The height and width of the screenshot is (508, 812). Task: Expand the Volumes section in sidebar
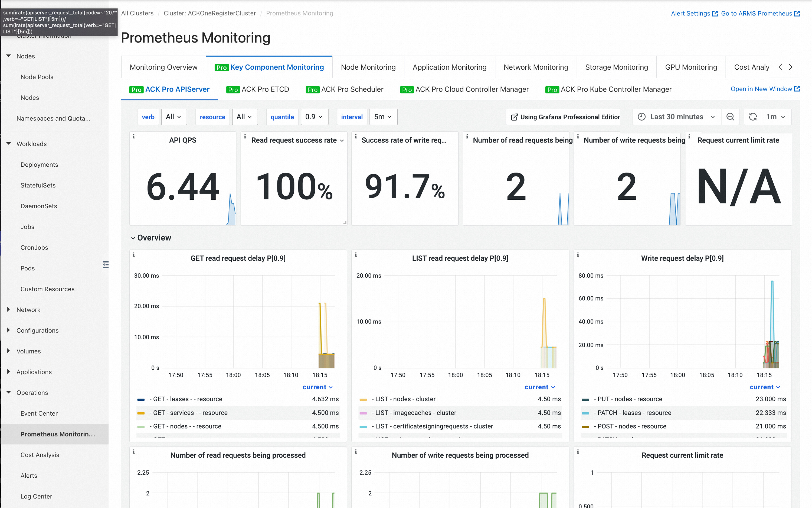[x=9, y=351]
